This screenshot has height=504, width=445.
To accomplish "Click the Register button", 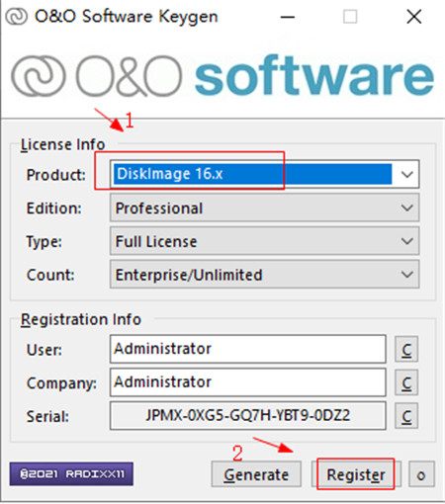I will pos(356,474).
